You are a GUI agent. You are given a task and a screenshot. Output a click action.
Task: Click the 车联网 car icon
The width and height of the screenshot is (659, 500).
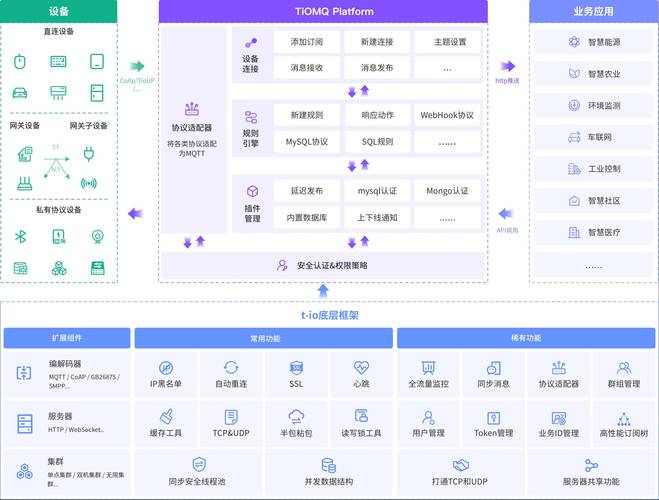tap(574, 137)
